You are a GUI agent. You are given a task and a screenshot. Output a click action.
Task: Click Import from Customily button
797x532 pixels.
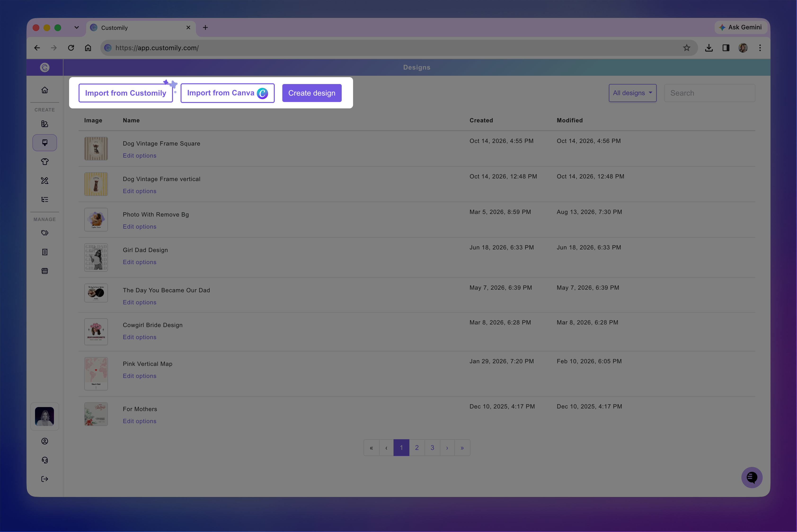[x=126, y=93]
